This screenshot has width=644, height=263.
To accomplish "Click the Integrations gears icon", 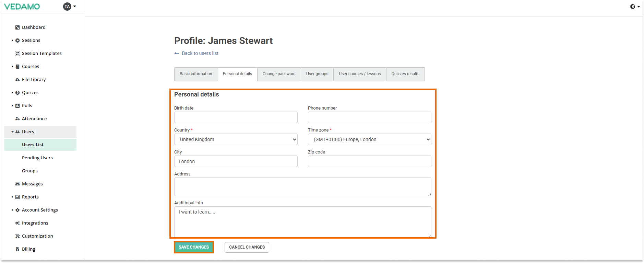I will [17, 223].
